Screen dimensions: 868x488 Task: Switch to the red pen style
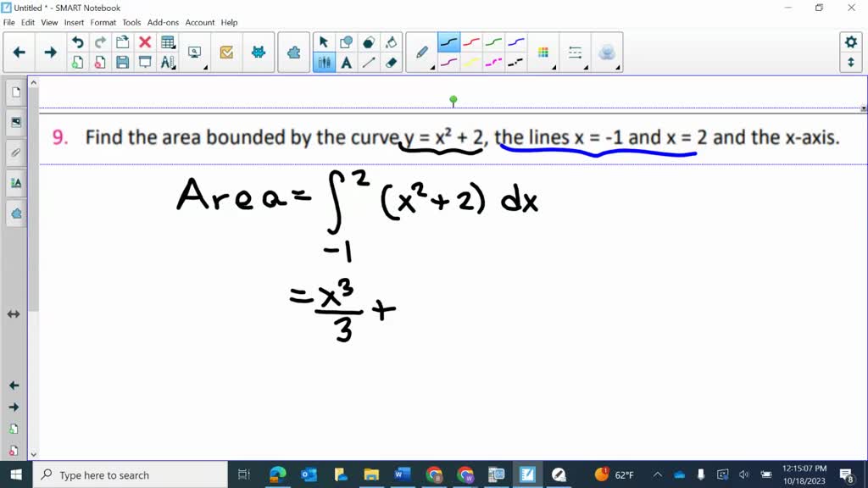[x=472, y=41]
